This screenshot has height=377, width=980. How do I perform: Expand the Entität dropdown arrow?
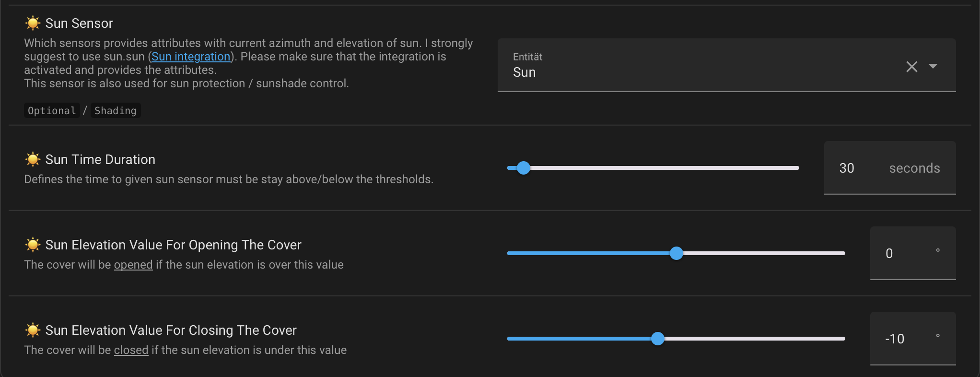pos(933,66)
